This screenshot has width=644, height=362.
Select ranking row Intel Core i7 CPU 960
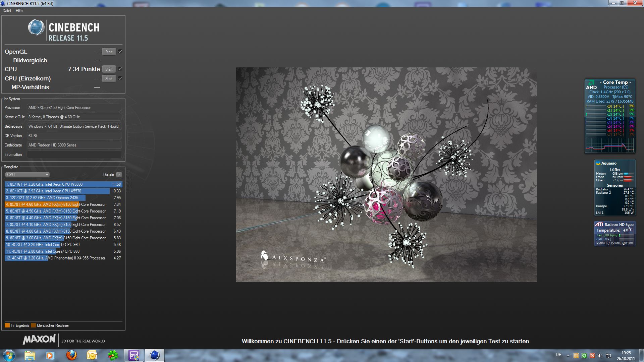coord(63,245)
